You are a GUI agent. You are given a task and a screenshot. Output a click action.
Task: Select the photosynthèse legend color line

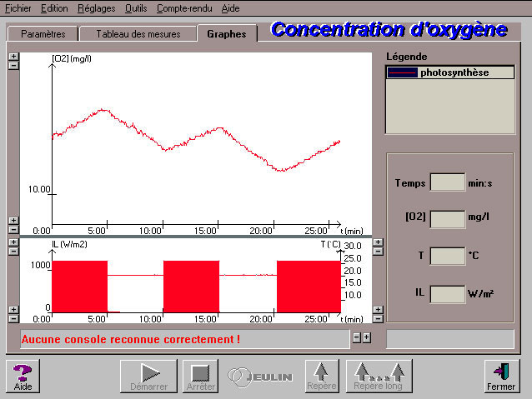point(402,73)
